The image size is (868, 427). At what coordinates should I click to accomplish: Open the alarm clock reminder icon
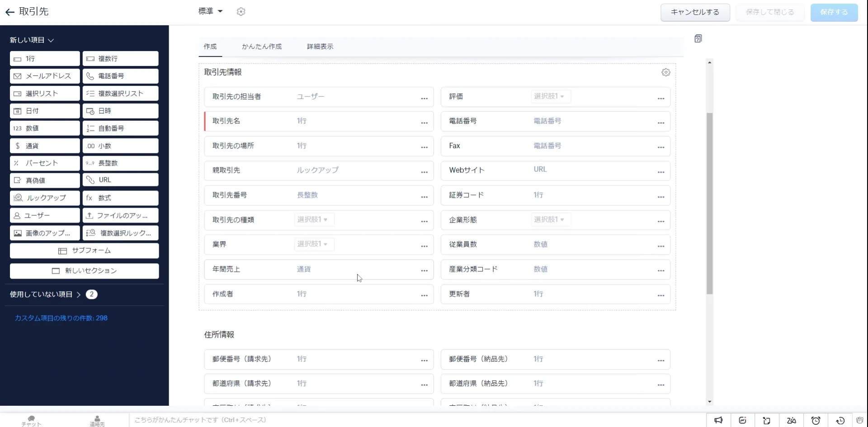(816, 420)
